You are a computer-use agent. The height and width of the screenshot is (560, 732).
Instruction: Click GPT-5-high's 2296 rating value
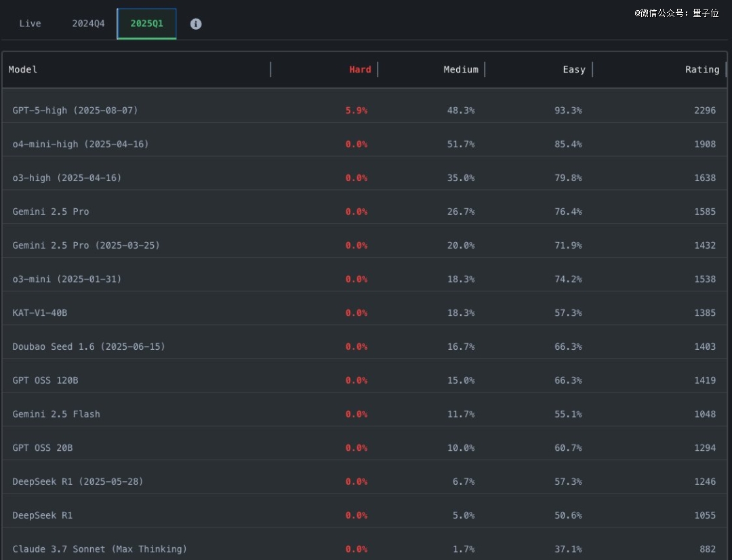pos(704,111)
